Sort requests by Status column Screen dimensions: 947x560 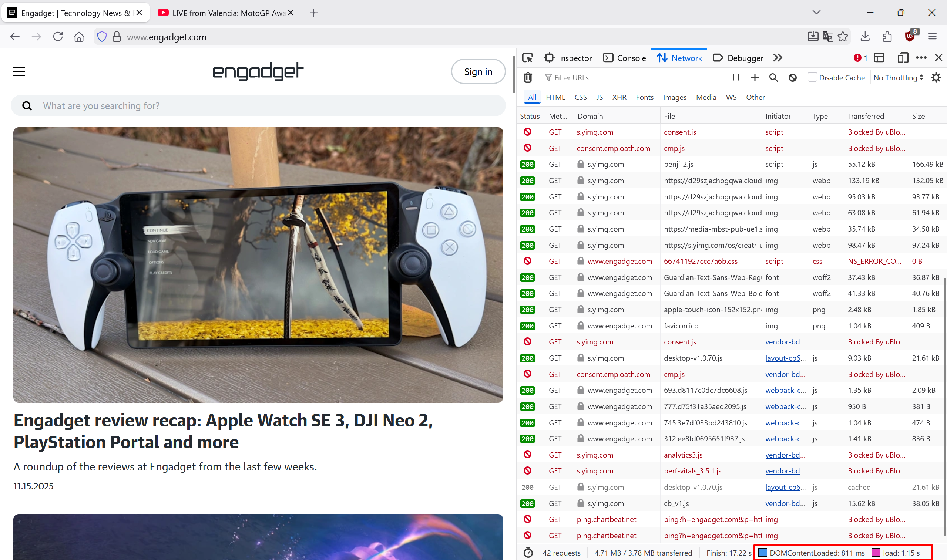(x=530, y=116)
